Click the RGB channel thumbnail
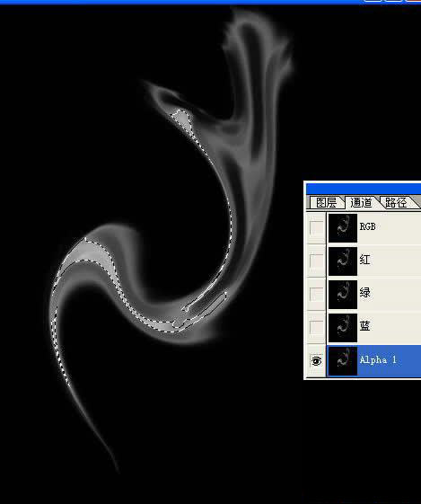421x504 pixels. coord(343,227)
